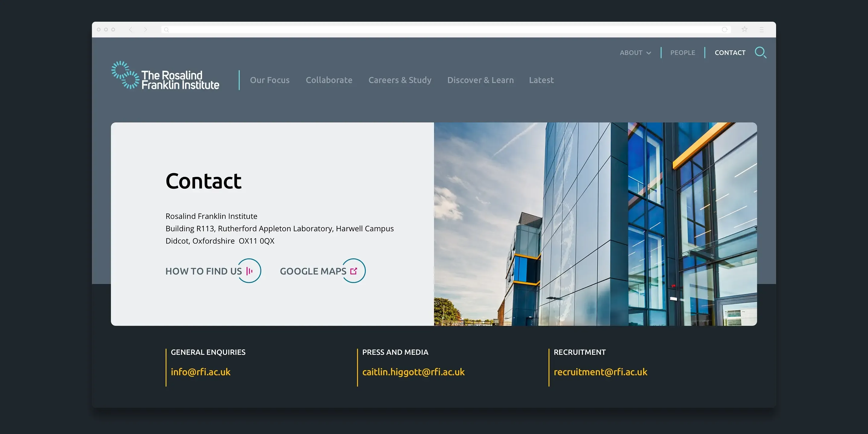Open the People page
The height and width of the screenshot is (434, 868).
click(683, 53)
